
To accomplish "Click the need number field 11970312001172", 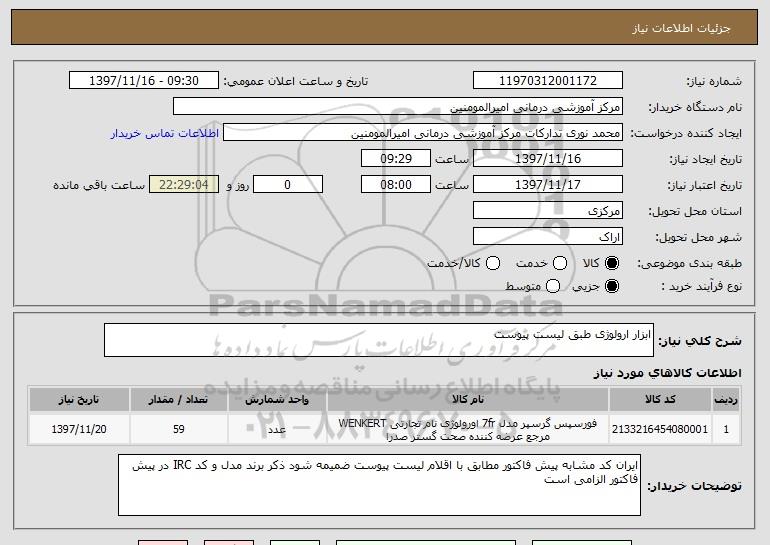I will click(x=548, y=81).
